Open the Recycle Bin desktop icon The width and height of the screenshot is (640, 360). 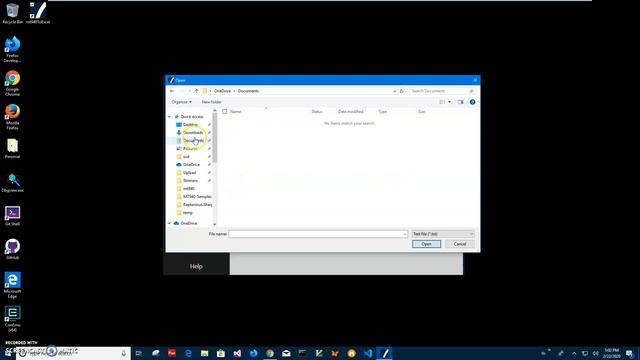(x=12, y=13)
